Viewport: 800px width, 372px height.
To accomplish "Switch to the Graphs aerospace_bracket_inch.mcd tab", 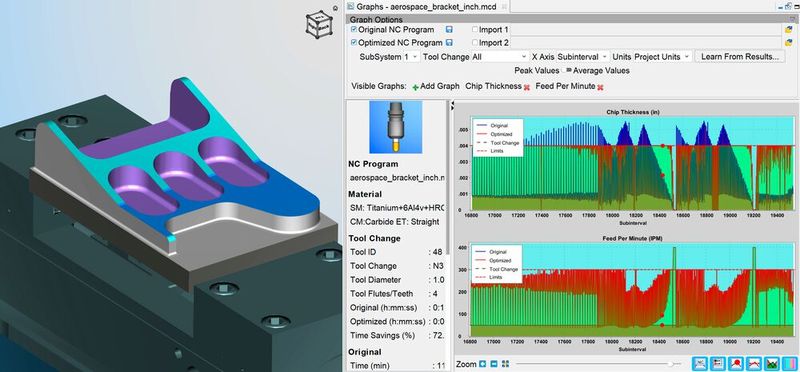I will (x=427, y=7).
